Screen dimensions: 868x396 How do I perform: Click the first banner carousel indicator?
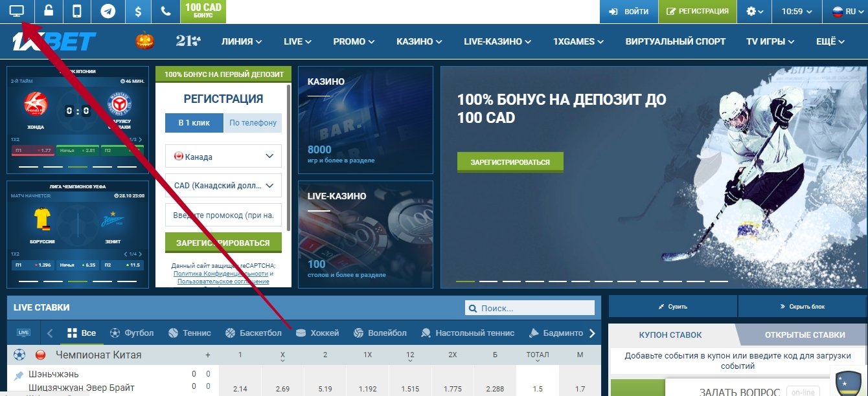[x=465, y=281]
